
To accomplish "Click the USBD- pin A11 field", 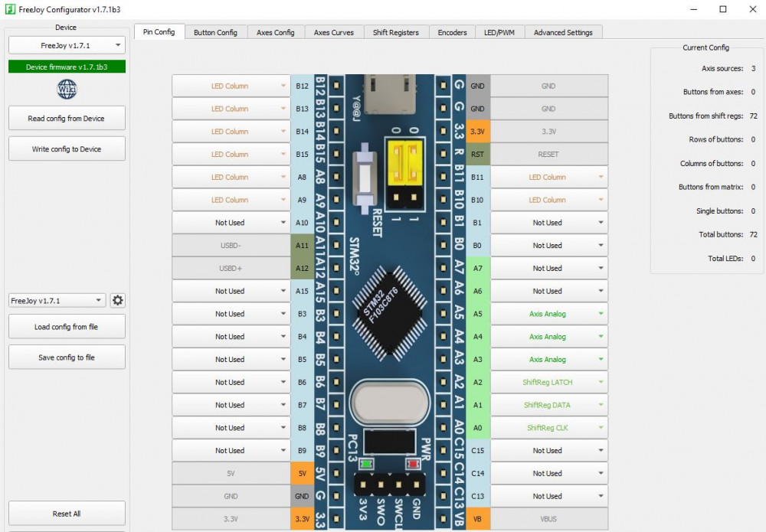I will click(x=231, y=246).
